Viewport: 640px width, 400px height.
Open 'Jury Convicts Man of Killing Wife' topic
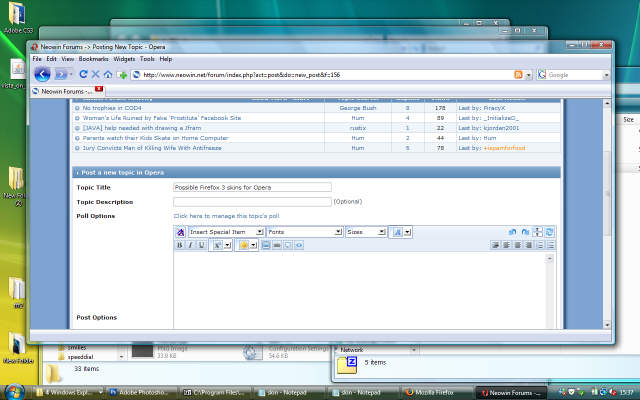click(x=152, y=148)
